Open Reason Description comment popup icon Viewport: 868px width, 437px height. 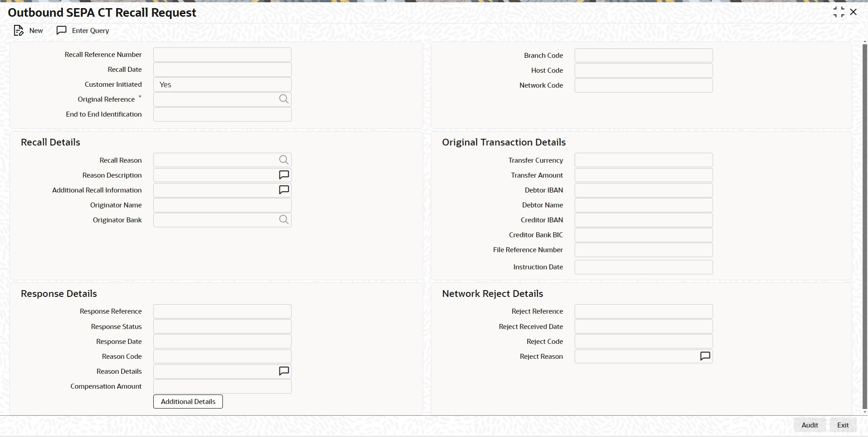[x=284, y=175]
